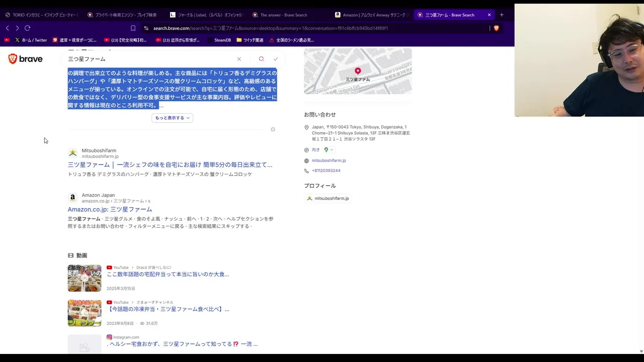Open the mitsuboshifarm.jp website link in the info panel
644x362 pixels.
click(329, 161)
